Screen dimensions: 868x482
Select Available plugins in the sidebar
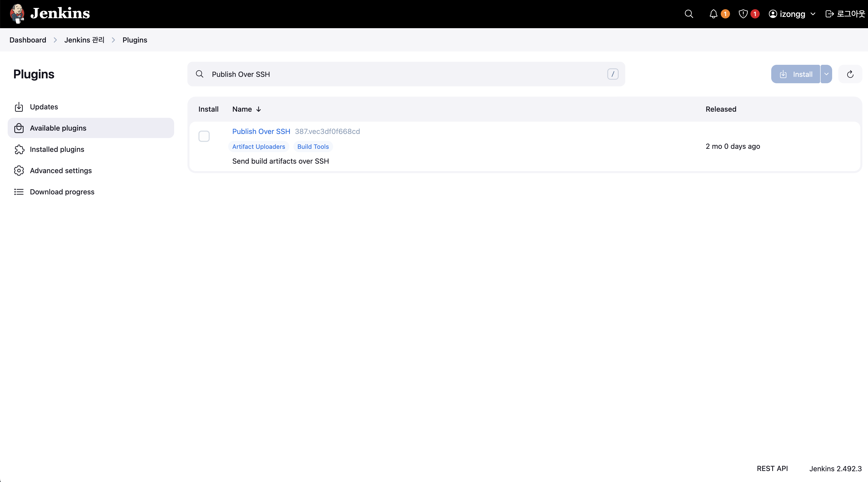point(58,128)
